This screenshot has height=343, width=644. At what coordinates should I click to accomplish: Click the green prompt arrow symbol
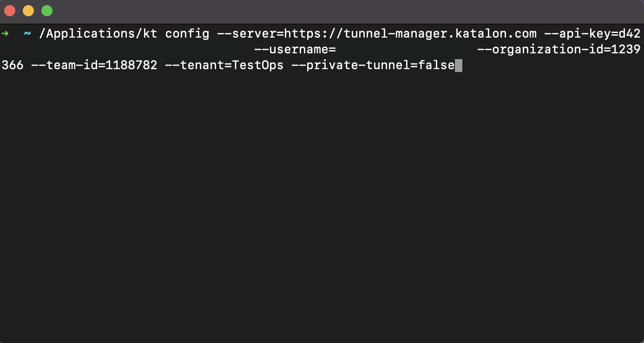pyautogui.click(x=5, y=34)
